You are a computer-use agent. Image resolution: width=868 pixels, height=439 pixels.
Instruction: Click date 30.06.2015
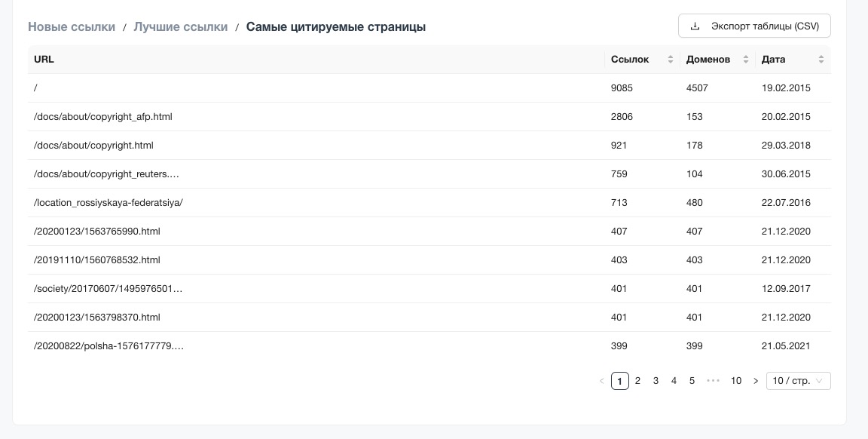pos(786,174)
